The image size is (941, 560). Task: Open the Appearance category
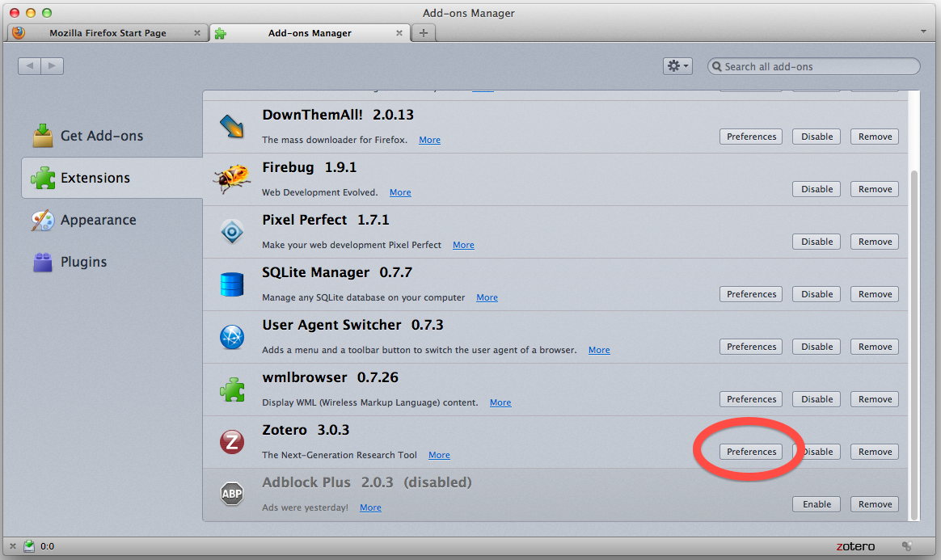[112, 220]
